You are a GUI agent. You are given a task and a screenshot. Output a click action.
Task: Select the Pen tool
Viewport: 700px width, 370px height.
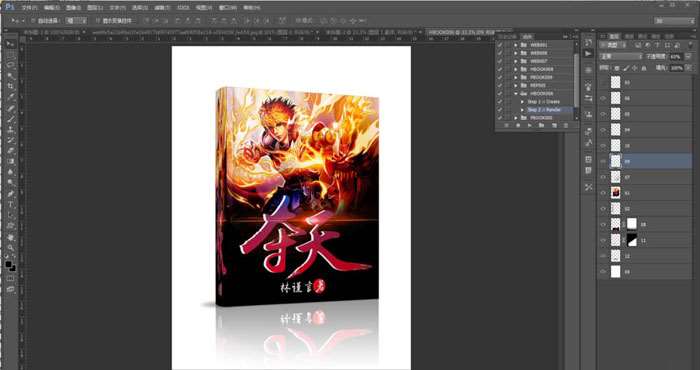click(10, 194)
